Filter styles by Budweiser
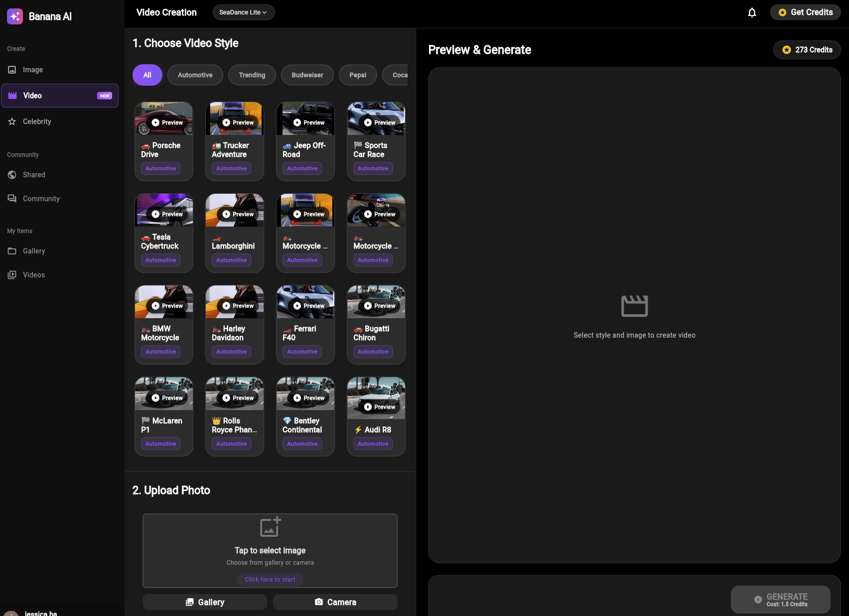This screenshot has height=616, width=849. point(307,75)
